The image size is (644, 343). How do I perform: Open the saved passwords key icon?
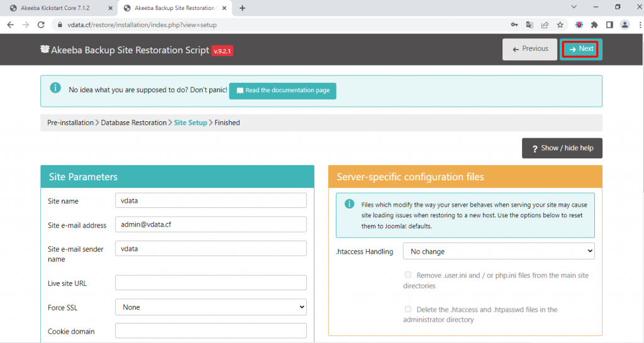(514, 25)
